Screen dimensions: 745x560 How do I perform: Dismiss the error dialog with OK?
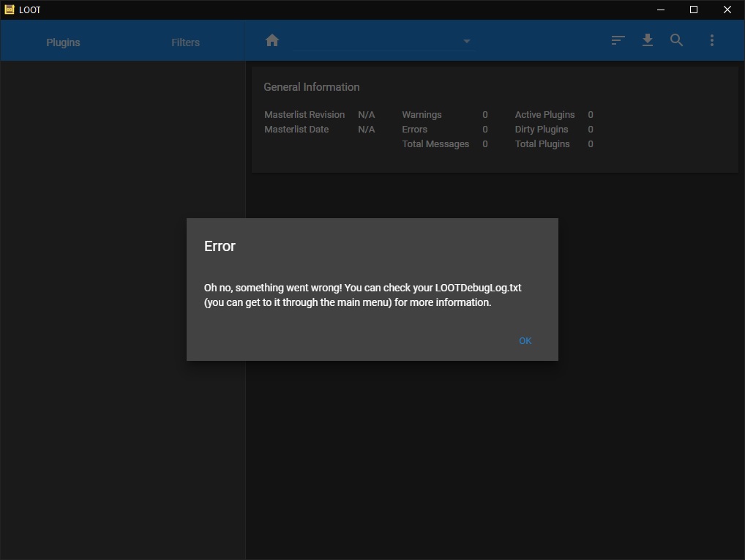coord(525,340)
